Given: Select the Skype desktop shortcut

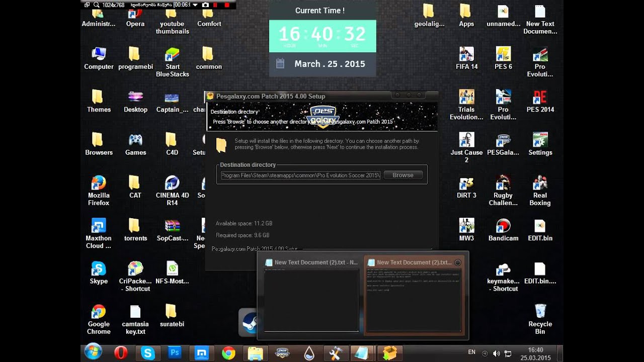Looking at the screenshot, I should coord(99,273).
